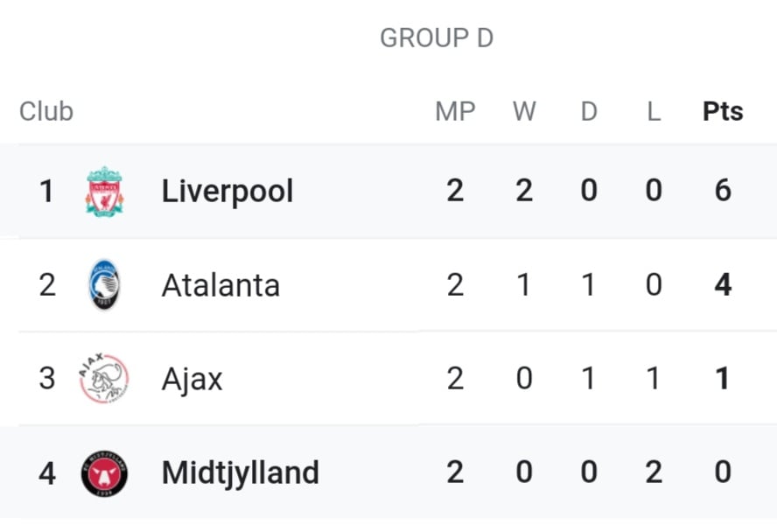
Task: Click the MP column header
Action: pyautogui.click(x=455, y=111)
